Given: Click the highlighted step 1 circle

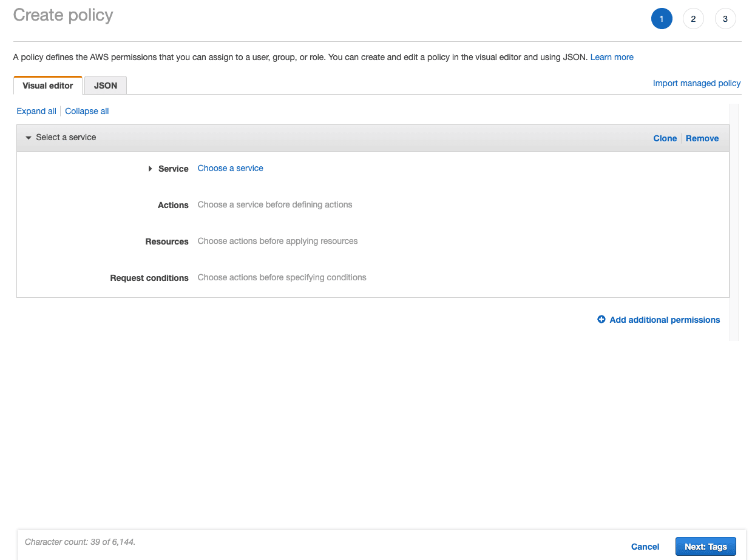Looking at the screenshot, I should click(662, 18).
